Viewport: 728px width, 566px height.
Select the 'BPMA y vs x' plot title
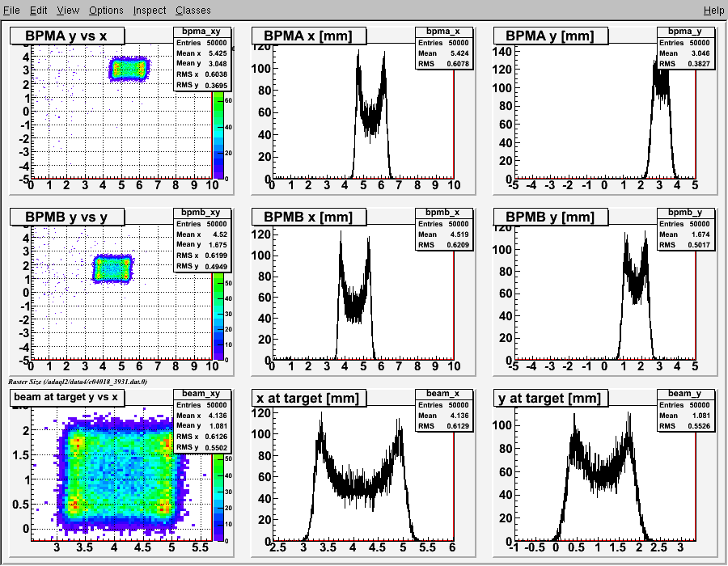67,36
